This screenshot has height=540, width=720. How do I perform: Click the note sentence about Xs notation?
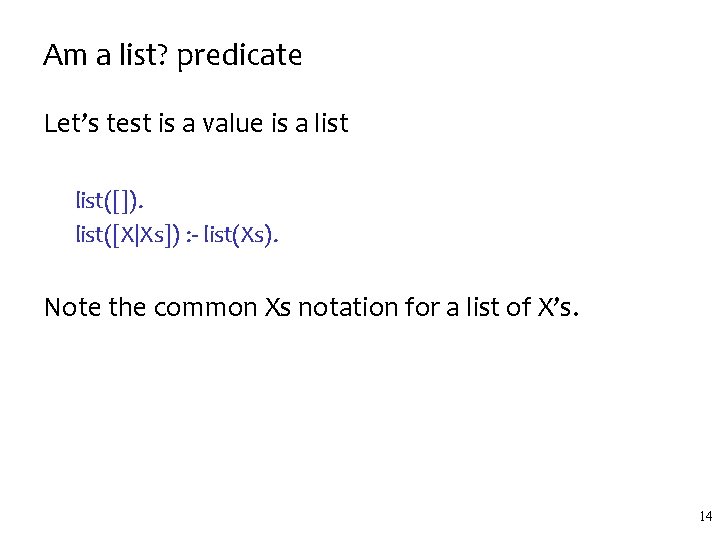311,307
